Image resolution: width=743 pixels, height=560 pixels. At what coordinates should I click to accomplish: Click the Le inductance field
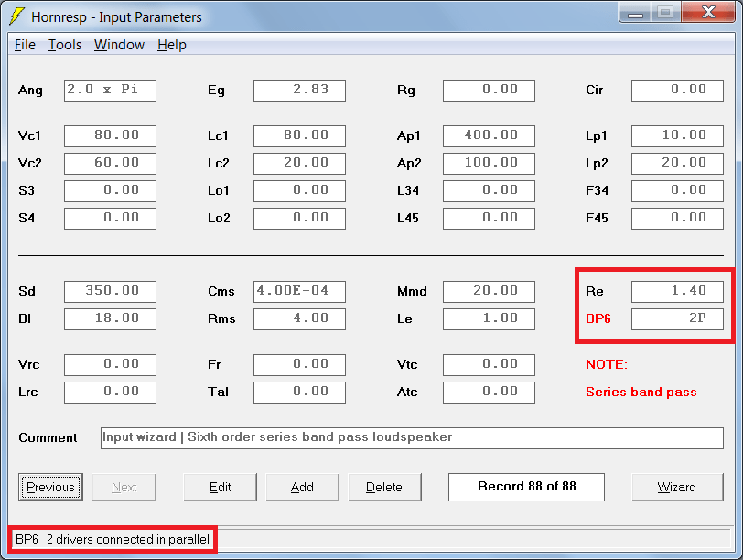pyautogui.click(x=489, y=318)
